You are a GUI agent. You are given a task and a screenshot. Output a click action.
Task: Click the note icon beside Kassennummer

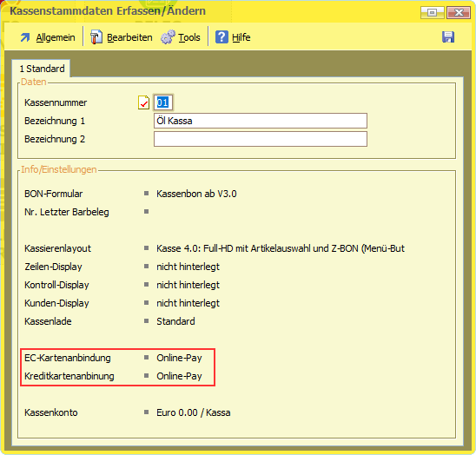coord(143,102)
